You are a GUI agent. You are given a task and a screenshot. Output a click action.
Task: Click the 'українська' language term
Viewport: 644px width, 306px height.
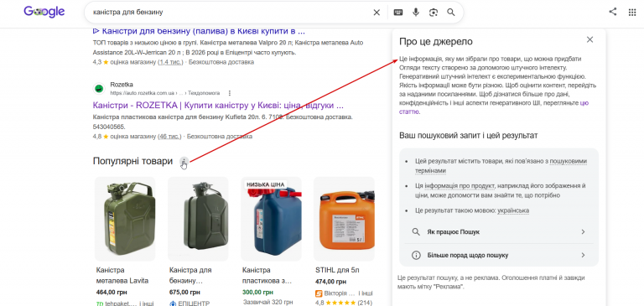(513, 210)
